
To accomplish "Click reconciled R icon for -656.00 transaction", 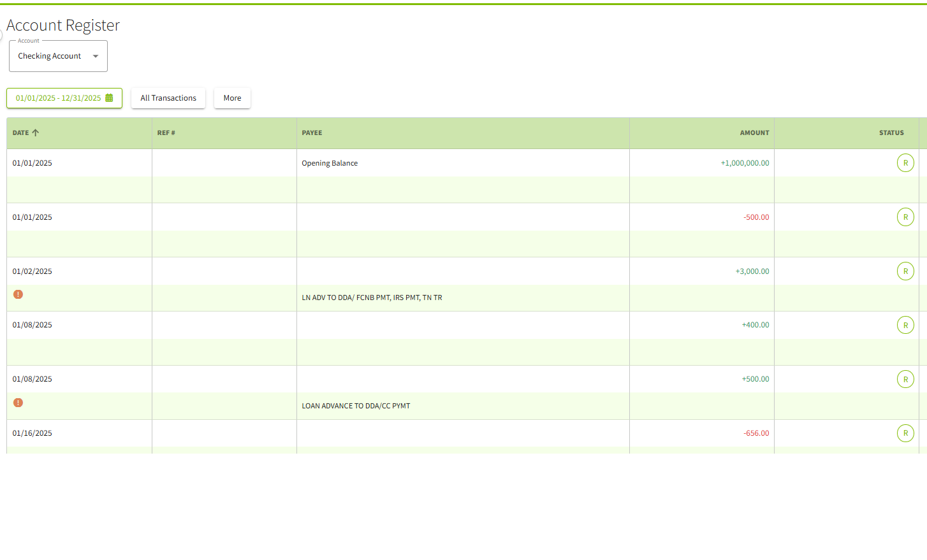I will coord(905,433).
